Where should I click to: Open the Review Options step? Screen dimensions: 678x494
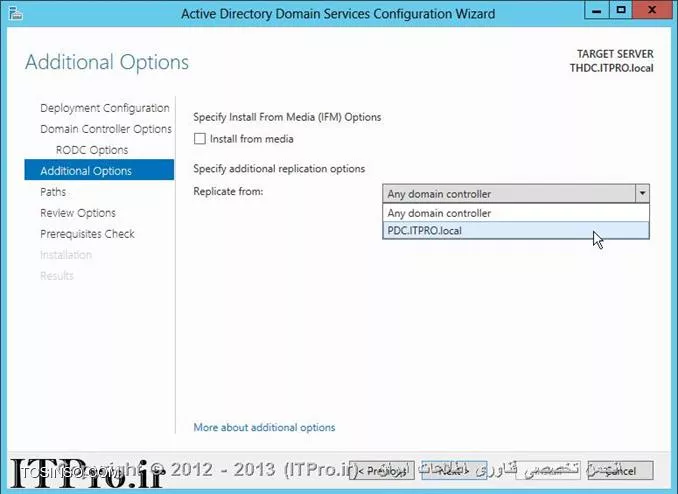78,213
